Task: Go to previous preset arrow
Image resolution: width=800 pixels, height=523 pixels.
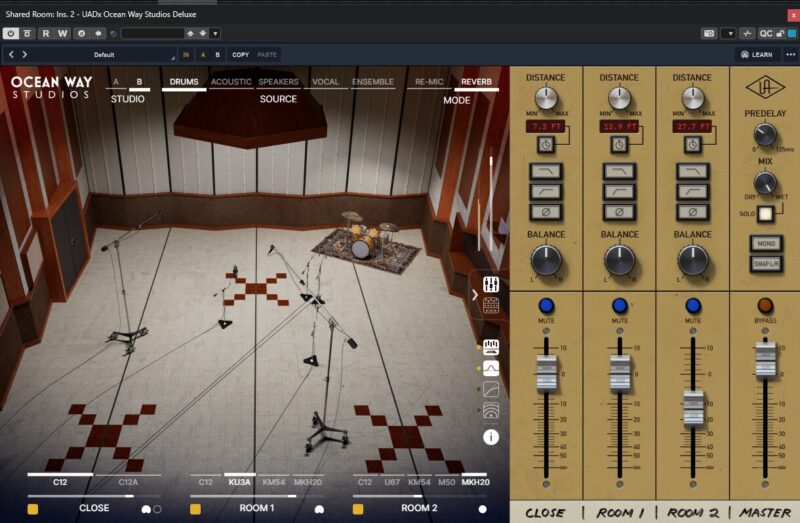Action: (11, 54)
